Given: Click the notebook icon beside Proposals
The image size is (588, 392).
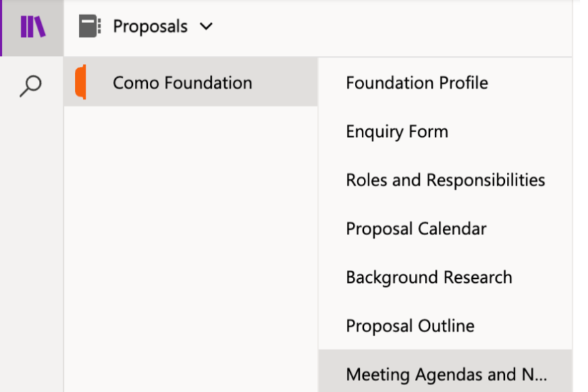Looking at the screenshot, I should coord(90,27).
